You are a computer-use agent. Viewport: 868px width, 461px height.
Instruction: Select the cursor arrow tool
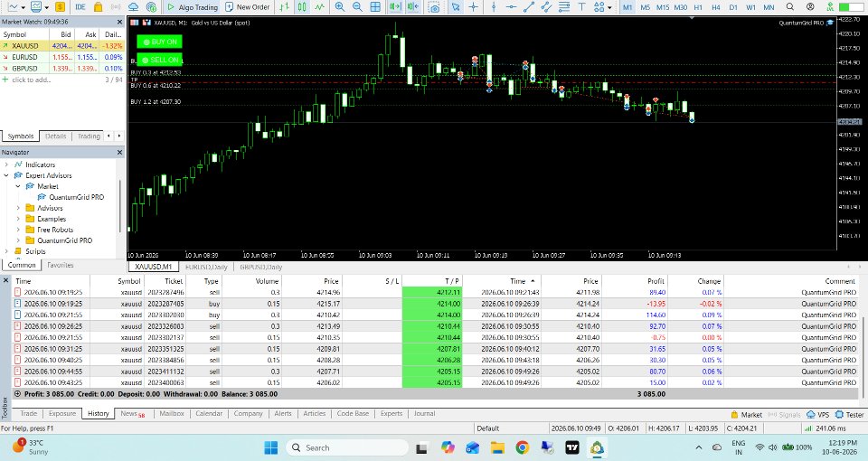[x=456, y=7]
